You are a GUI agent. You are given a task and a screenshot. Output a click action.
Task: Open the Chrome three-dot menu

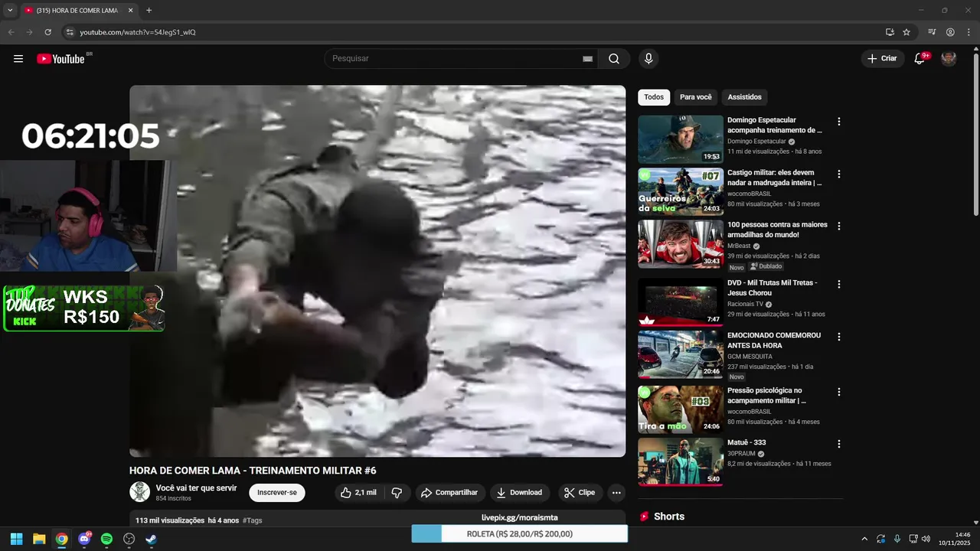(969, 32)
